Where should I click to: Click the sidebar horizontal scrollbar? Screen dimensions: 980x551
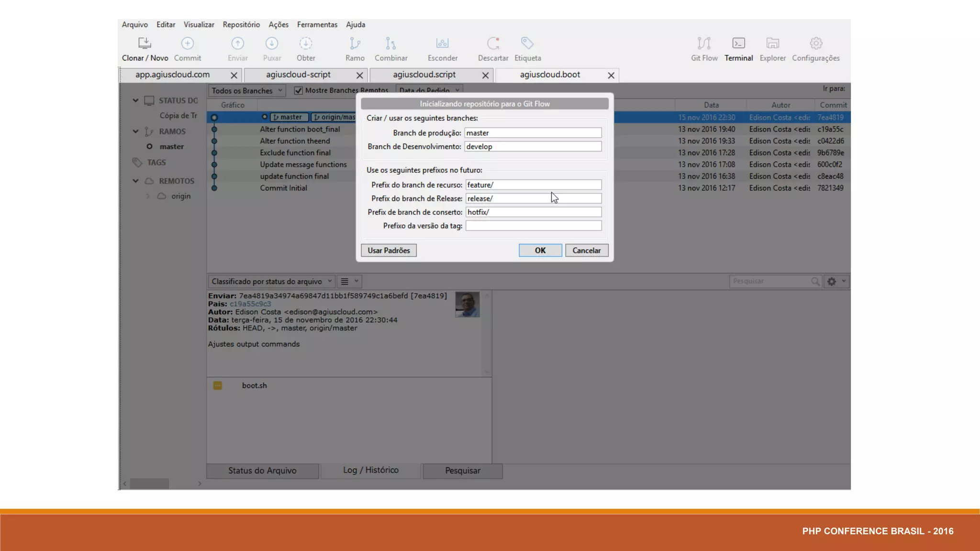[x=149, y=484]
